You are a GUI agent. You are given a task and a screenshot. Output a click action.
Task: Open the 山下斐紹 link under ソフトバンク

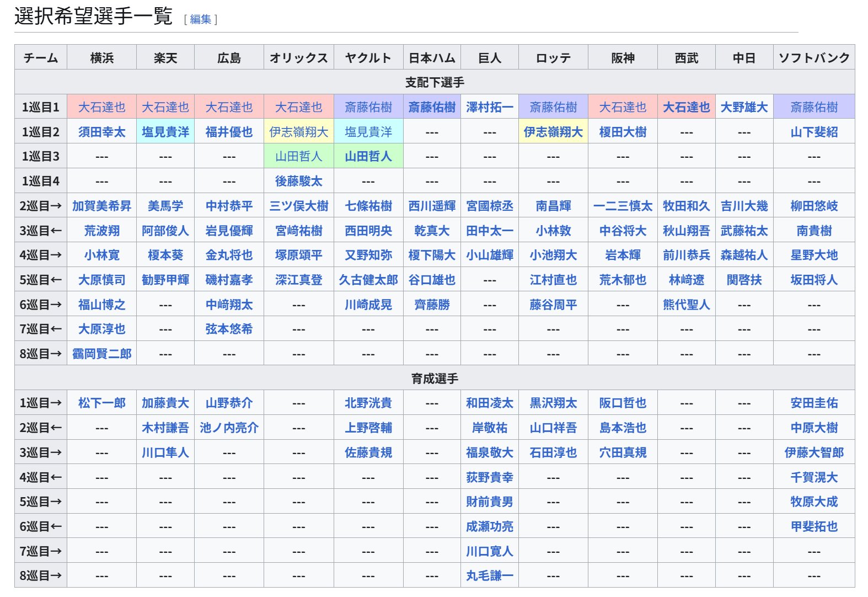[x=813, y=132]
